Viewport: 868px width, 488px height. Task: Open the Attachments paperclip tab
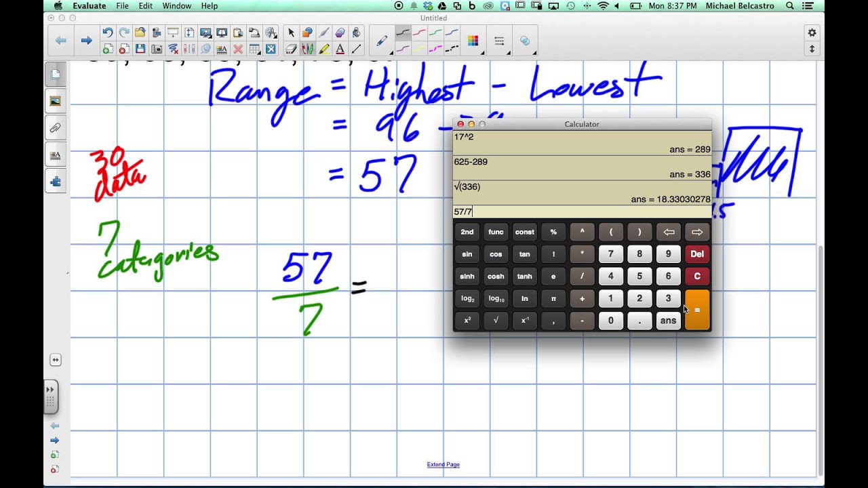(x=56, y=127)
